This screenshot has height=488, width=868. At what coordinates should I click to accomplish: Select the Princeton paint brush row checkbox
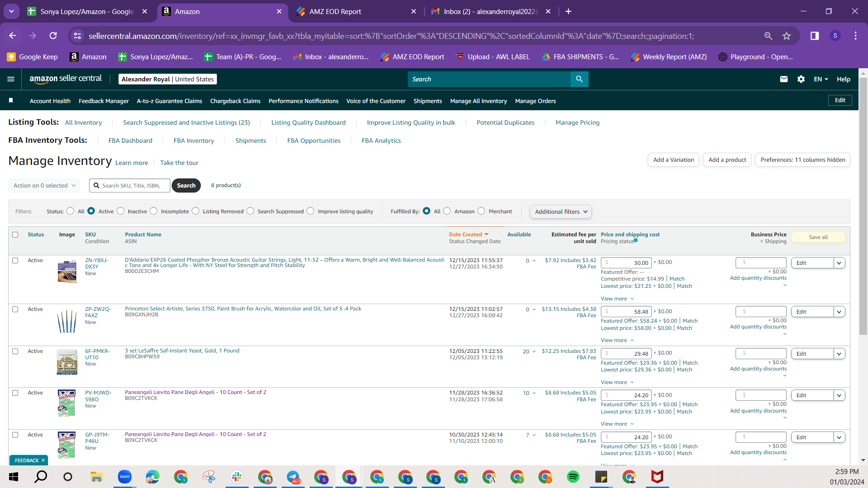coord(15,309)
